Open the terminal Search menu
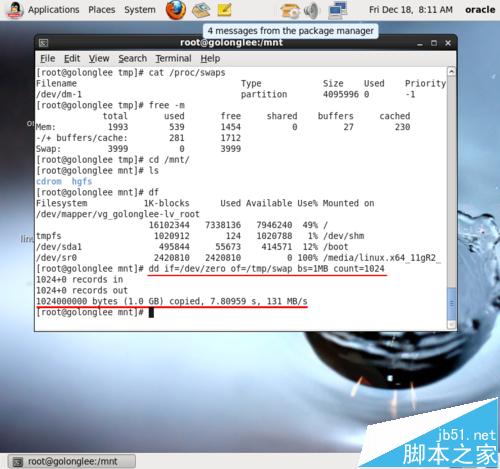Viewport: 500px width, 469px height. [x=133, y=58]
